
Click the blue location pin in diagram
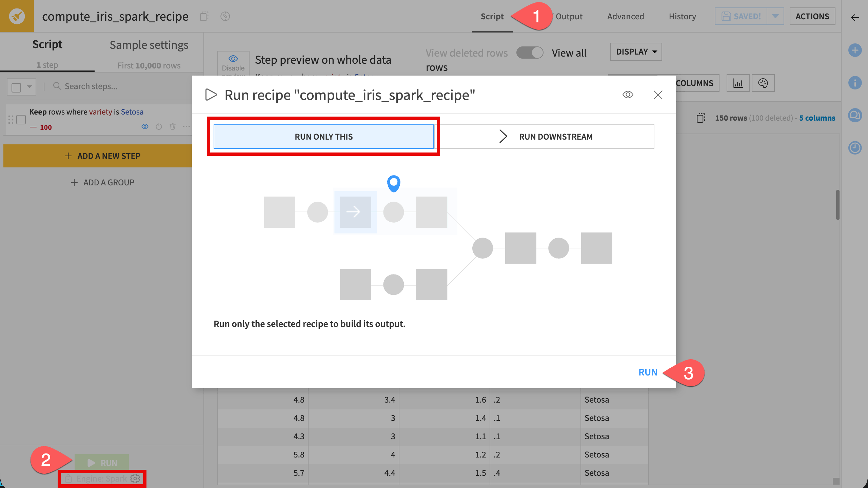394,184
